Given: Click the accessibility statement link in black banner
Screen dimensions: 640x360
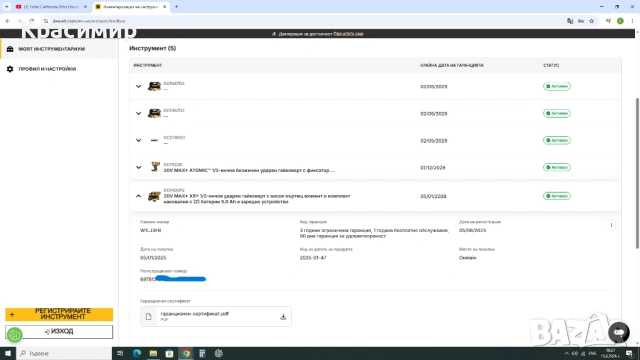Looking at the screenshot, I should [x=348, y=34].
